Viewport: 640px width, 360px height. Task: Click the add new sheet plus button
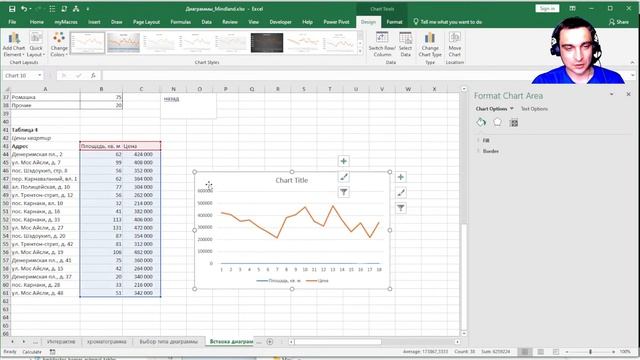point(270,342)
